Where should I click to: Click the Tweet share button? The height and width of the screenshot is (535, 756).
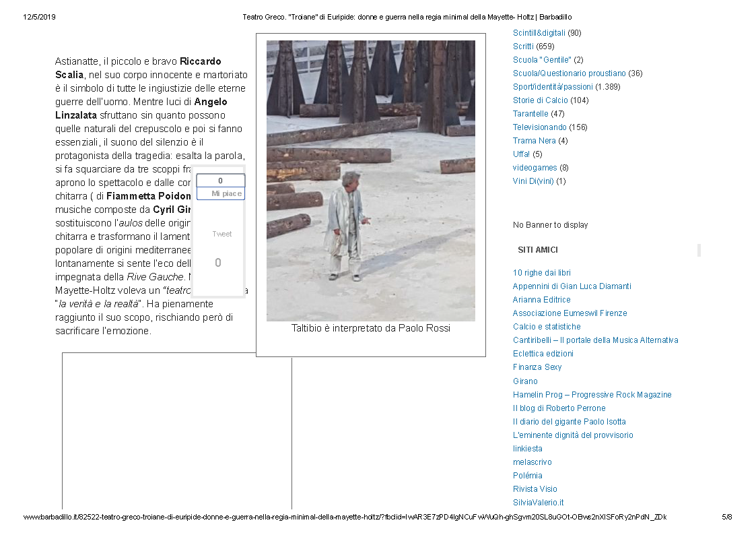pos(221,234)
